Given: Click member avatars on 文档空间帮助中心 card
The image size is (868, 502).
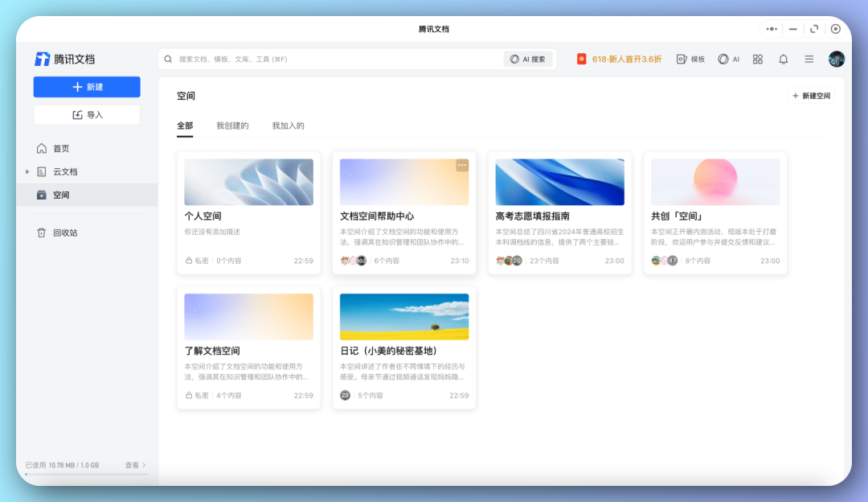Looking at the screenshot, I should point(354,261).
